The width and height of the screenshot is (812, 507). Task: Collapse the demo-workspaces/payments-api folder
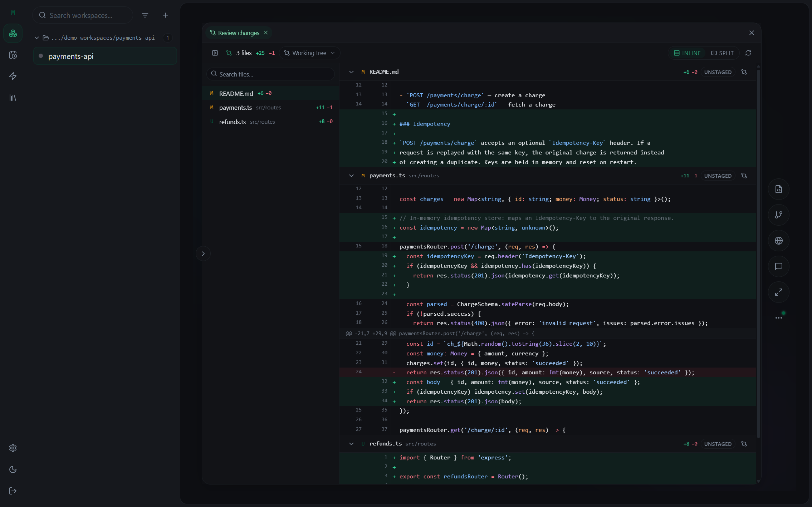36,38
